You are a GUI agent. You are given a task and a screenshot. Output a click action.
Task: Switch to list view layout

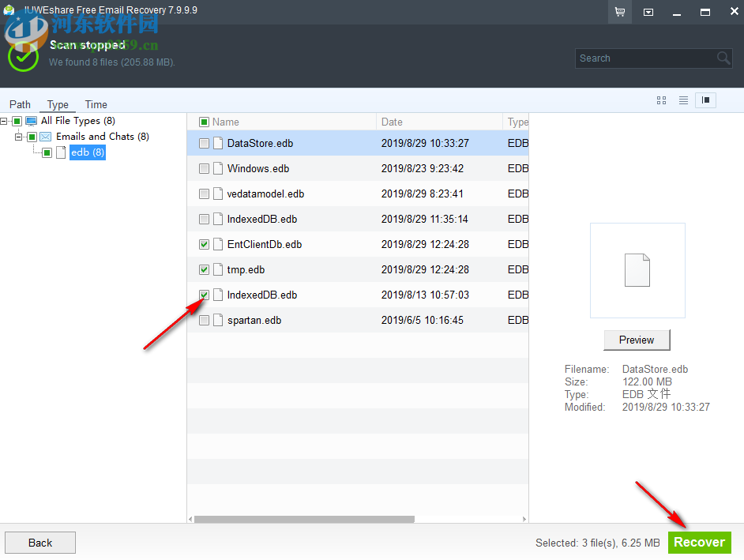tap(682, 100)
